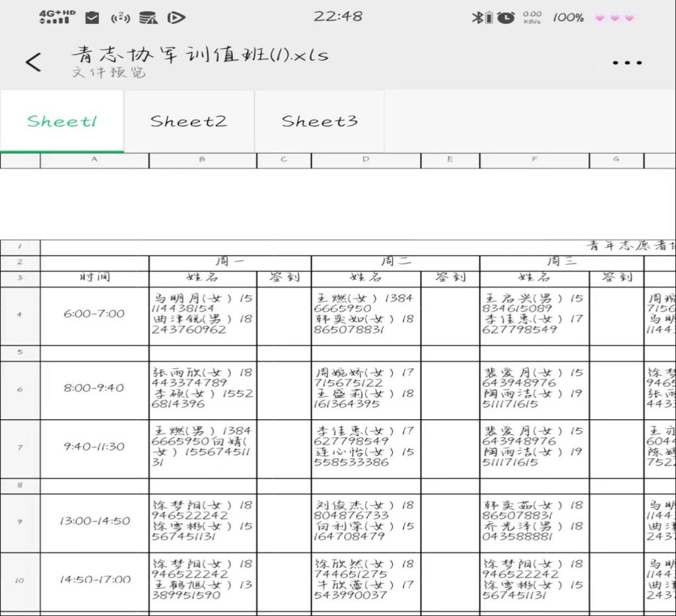676x616 pixels.
Task: Tap the alarm clock status icon
Action: (x=506, y=18)
